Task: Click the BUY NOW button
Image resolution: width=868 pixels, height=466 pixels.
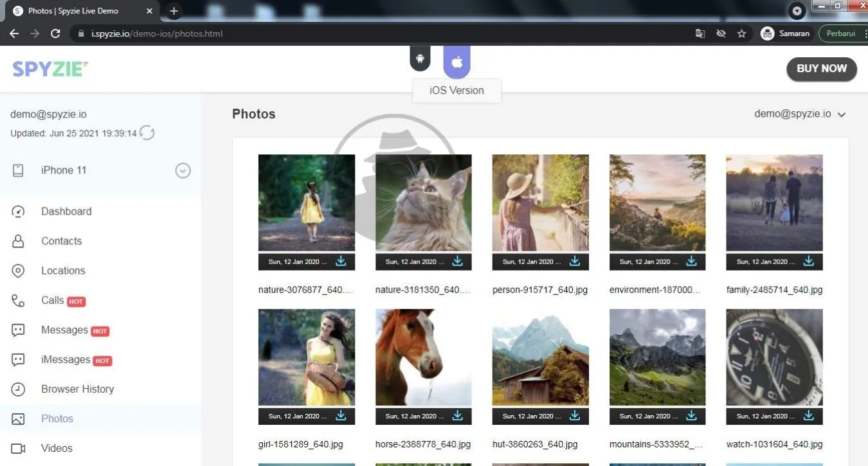Action: pyautogui.click(x=822, y=69)
